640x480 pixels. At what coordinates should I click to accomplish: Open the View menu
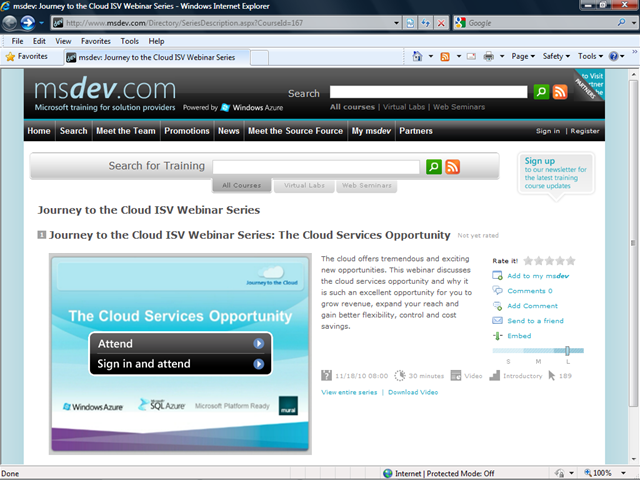coord(63,41)
